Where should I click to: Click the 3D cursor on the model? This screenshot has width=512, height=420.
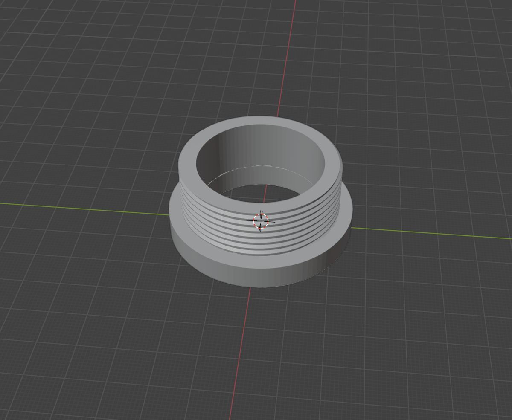pyautogui.click(x=261, y=221)
